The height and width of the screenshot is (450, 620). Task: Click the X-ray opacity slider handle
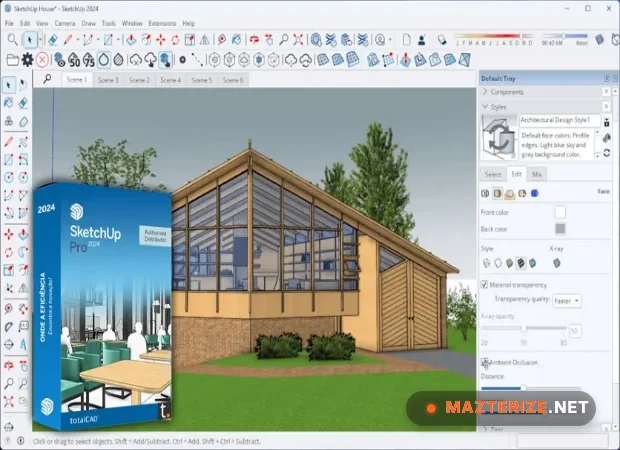coord(524,328)
